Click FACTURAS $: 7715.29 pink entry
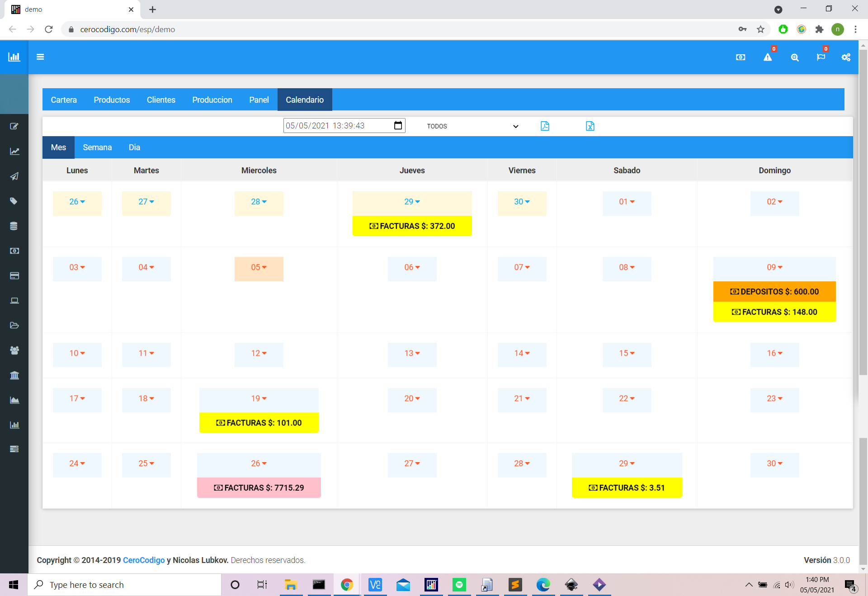The width and height of the screenshot is (868, 596). [x=259, y=488]
